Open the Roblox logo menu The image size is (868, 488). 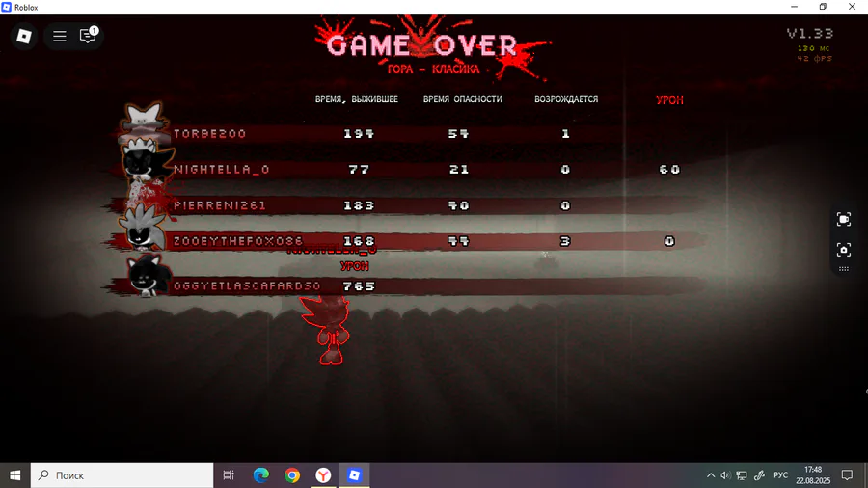click(x=24, y=37)
